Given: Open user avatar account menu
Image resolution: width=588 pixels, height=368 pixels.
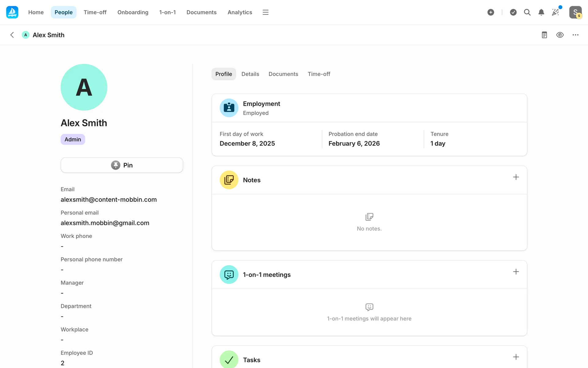Looking at the screenshot, I should [575, 12].
